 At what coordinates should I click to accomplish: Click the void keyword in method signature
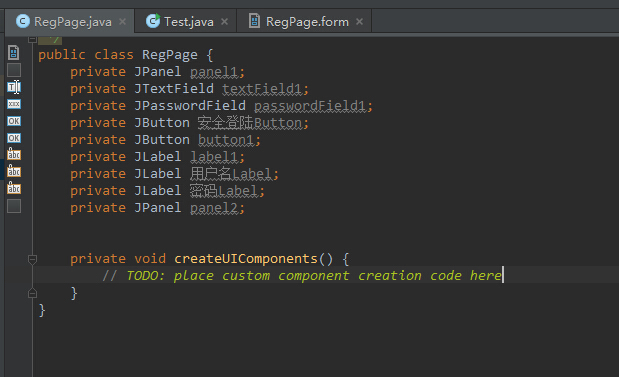pyautogui.click(x=150, y=259)
